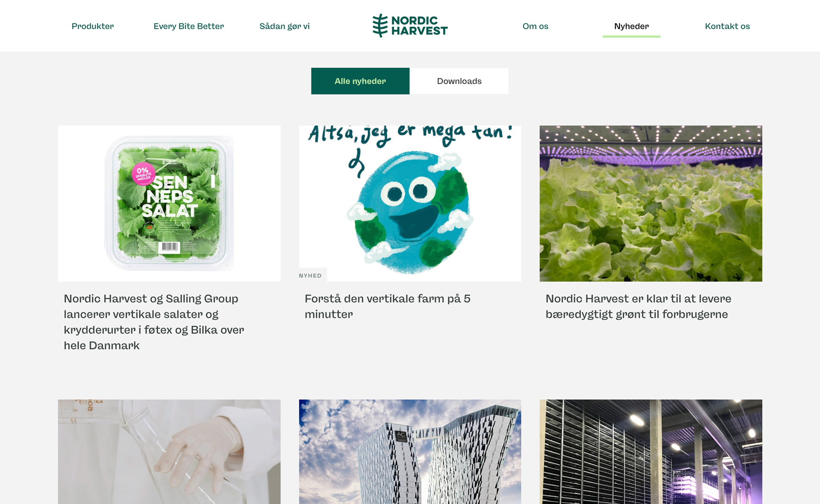Image resolution: width=820 pixels, height=504 pixels.
Task: Open the AC Hotel towers article image
Action: pyautogui.click(x=410, y=451)
